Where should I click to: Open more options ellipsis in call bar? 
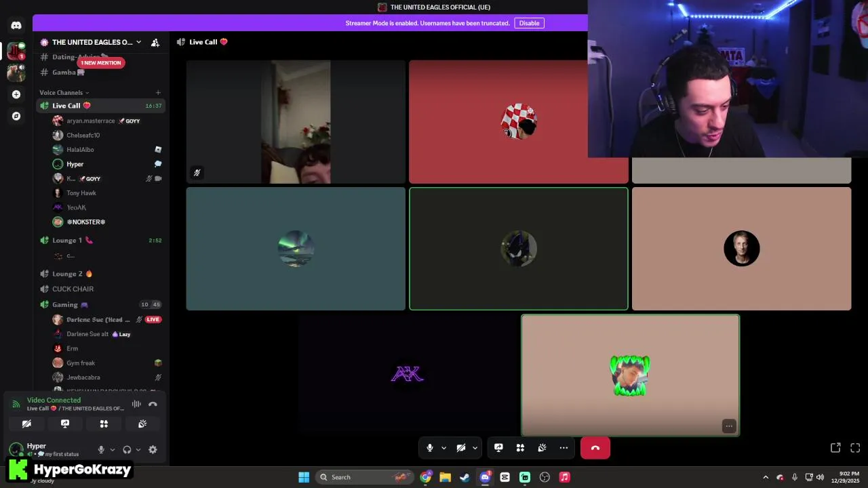tap(564, 448)
